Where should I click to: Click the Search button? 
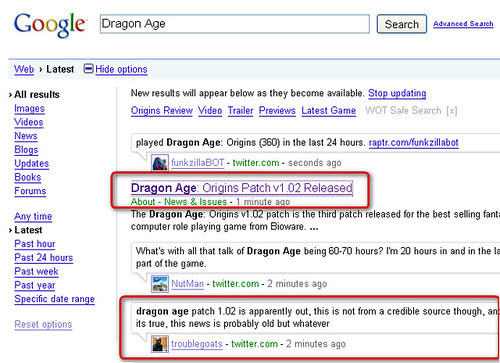pos(402,24)
